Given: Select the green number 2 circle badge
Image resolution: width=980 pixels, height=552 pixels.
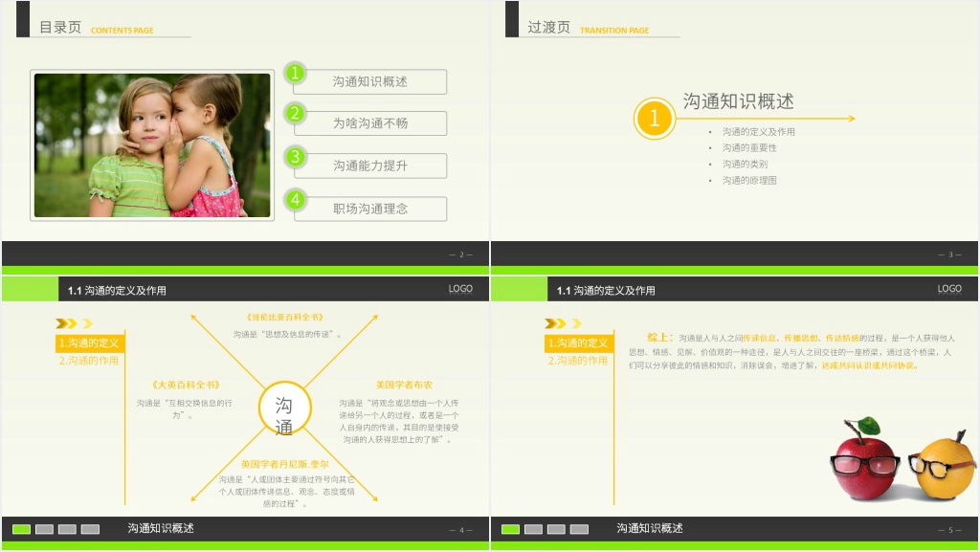Looking at the screenshot, I should [x=296, y=114].
